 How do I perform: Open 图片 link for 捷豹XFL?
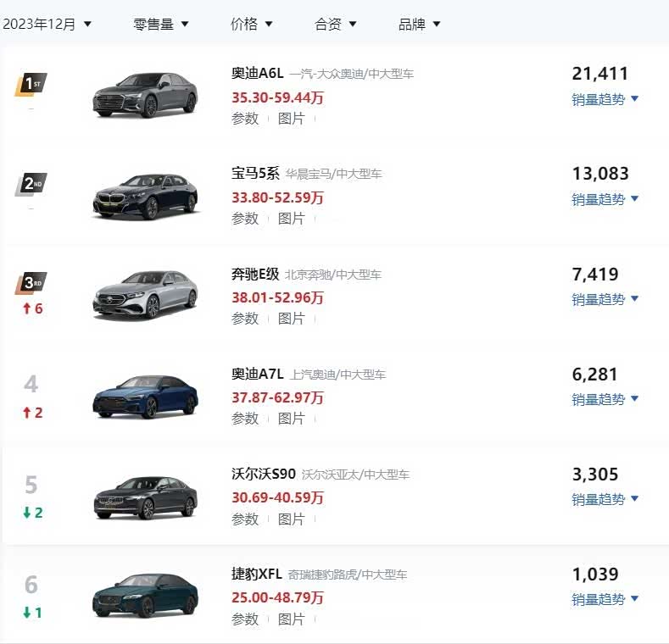pyautogui.click(x=291, y=619)
